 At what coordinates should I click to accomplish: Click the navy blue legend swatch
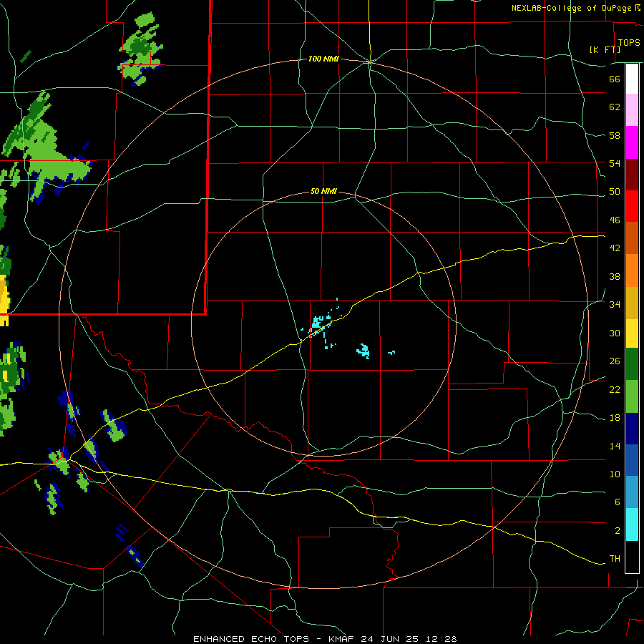click(x=632, y=429)
